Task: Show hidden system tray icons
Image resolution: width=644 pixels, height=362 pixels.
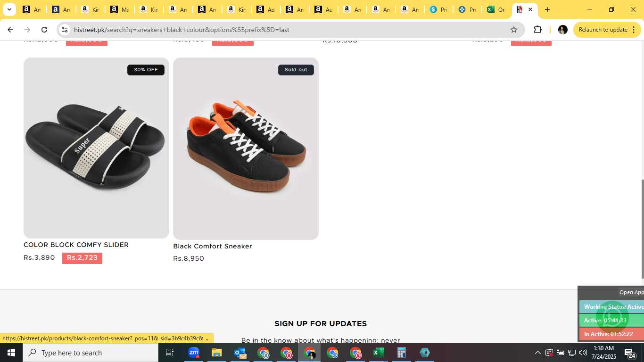Action: pyautogui.click(x=537, y=353)
